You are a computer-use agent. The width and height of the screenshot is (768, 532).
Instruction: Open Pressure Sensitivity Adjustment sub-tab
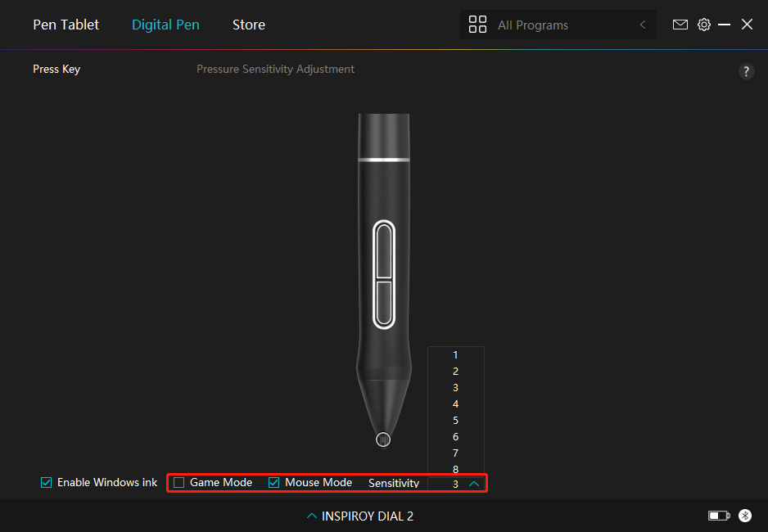[275, 69]
